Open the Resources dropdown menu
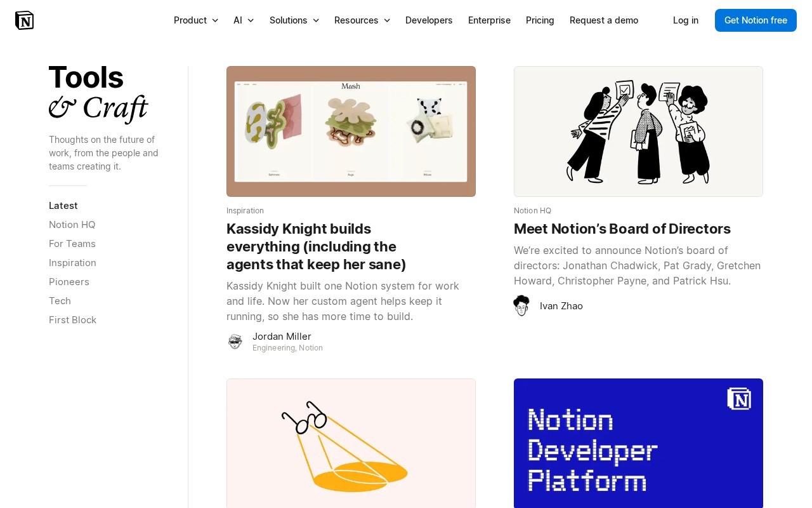Screen dimensions: 812x508 362,20
